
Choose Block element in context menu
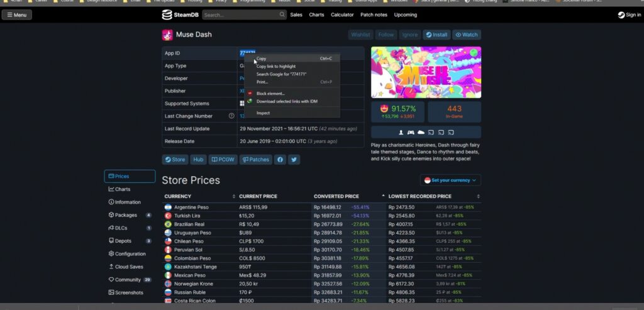[292, 94]
